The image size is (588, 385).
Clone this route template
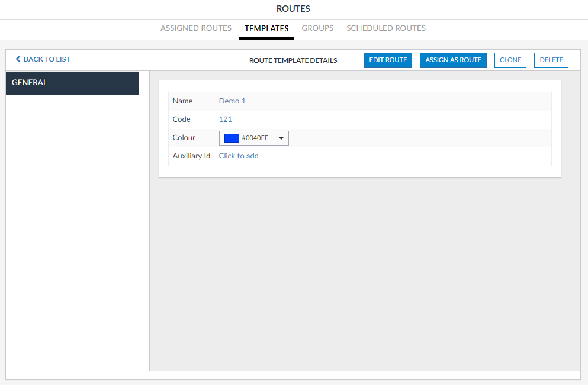(510, 60)
